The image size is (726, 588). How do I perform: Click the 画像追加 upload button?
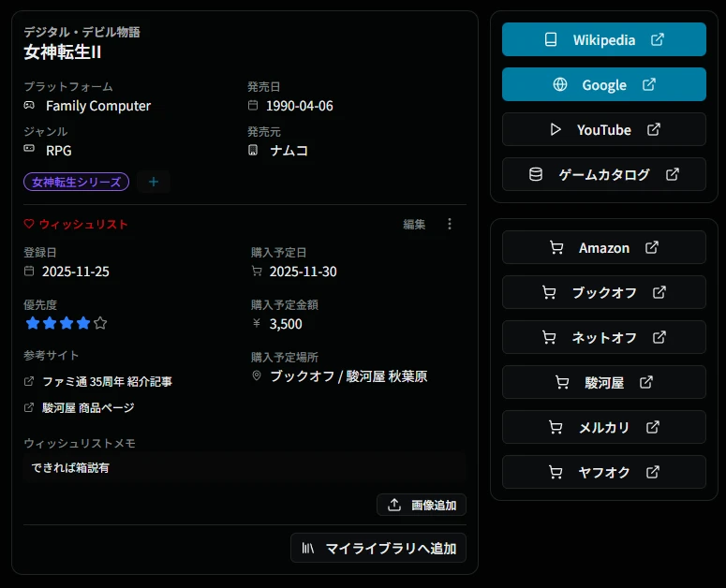(x=422, y=505)
